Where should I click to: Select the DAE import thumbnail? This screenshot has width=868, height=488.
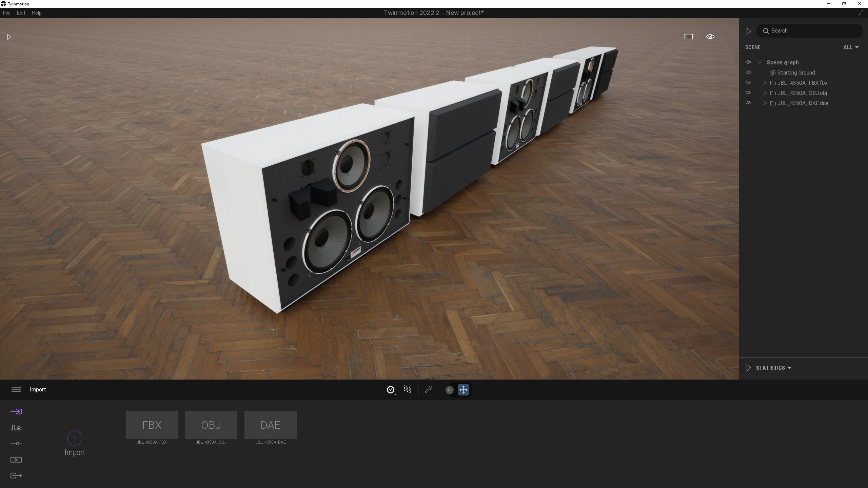pyautogui.click(x=271, y=425)
